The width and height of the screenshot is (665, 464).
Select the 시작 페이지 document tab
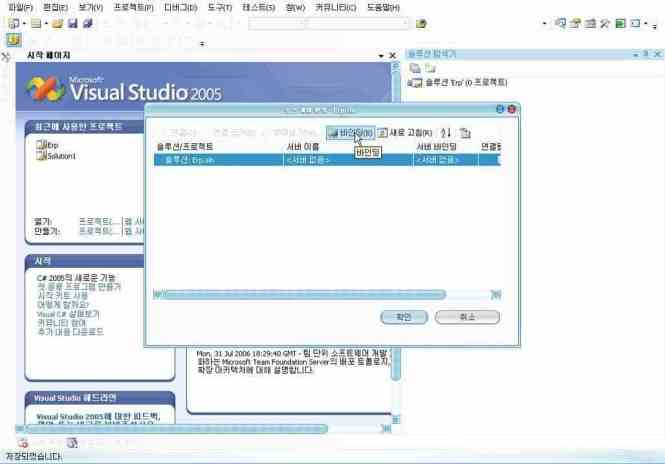[x=48, y=55]
